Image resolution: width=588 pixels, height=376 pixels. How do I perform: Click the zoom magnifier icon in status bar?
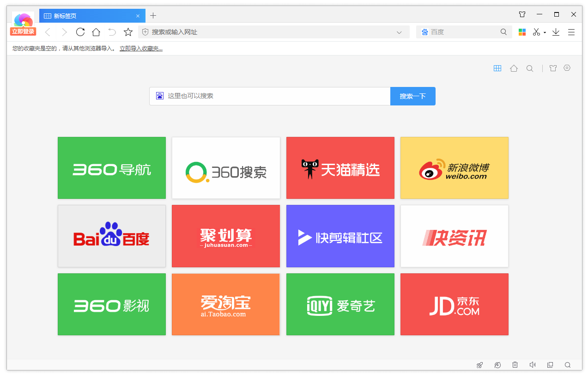pos(568,365)
